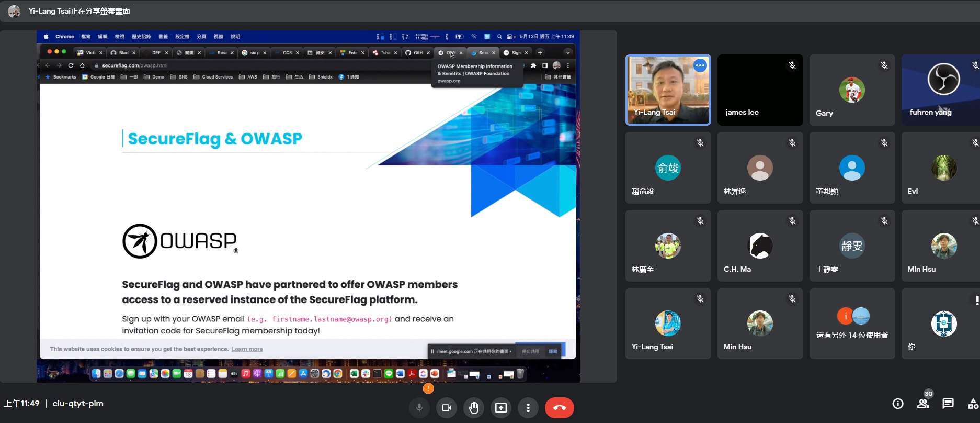Unmute the microphone in the Meet toolbar
Image resolution: width=980 pixels, height=423 pixels.
click(x=419, y=408)
